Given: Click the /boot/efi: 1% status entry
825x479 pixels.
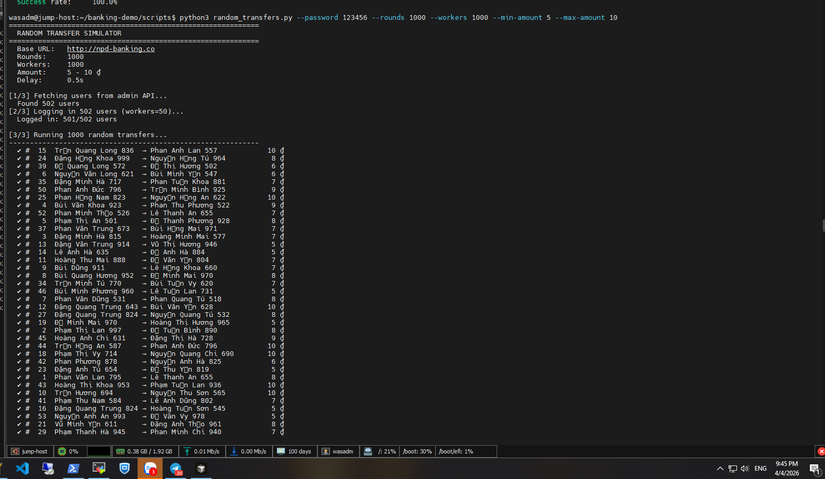Looking at the screenshot, I should [456, 451].
